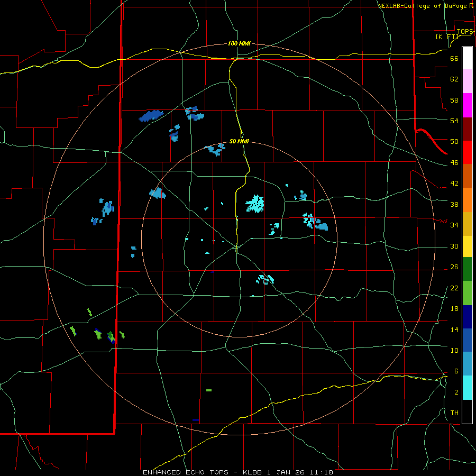The height and width of the screenshot is (476, 476).
Task: Click the light pink legend swatch
Action: coord(467,81)
